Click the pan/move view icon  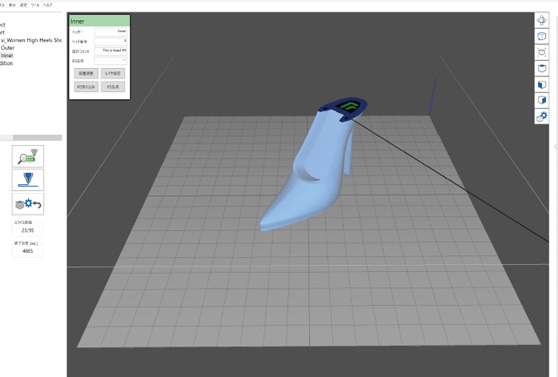pyautogui.click(x=541, y=20)
